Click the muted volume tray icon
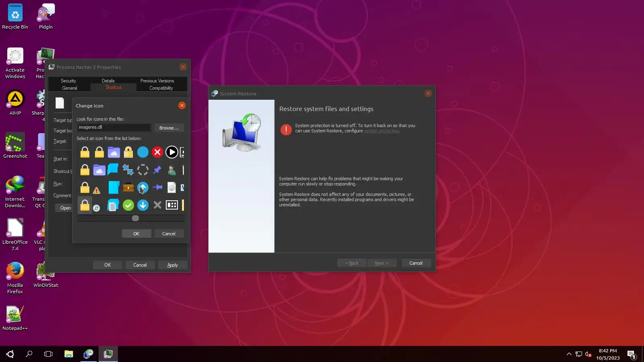644x362 pixels. [588, 354]
